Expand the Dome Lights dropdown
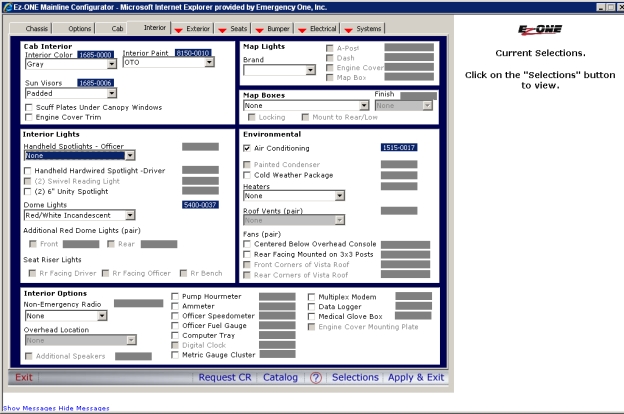This screenshot has height=414, width=624. [130, 215]
